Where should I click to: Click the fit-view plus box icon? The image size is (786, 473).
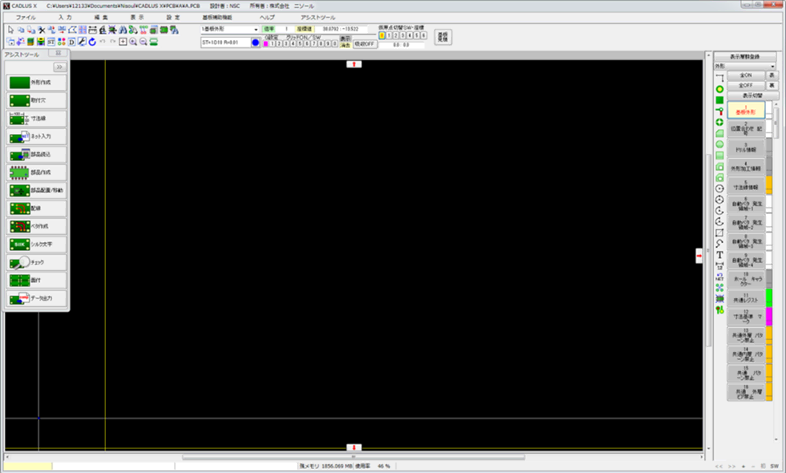click(x=123, y=42)
